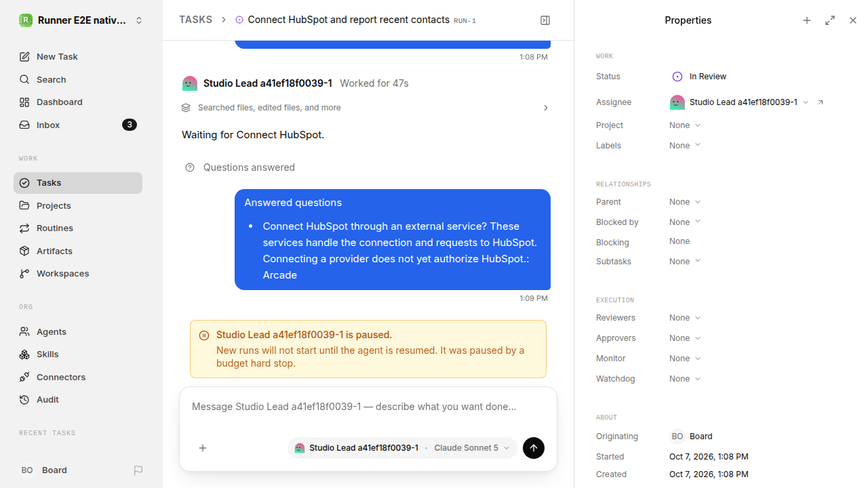The image size is (868, 488).
Task: Open Artifacts page
Action: click(x=78, y=251)
